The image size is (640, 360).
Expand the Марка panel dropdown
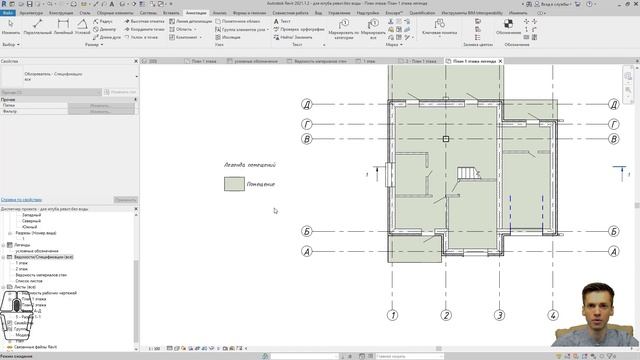[394, 44]
